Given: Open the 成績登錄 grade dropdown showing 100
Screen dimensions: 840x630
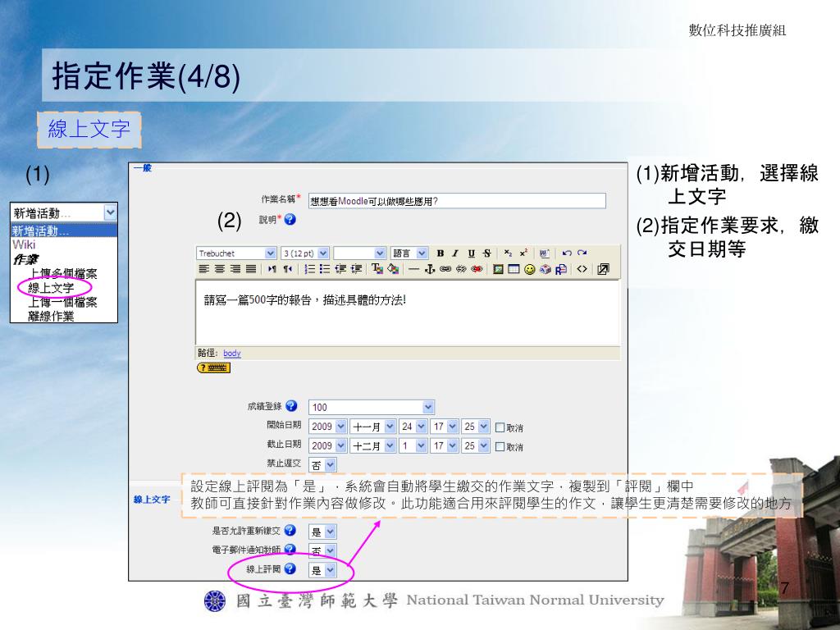Looking at the screenshot, I should pyautogui.click(x=372, y=407).
